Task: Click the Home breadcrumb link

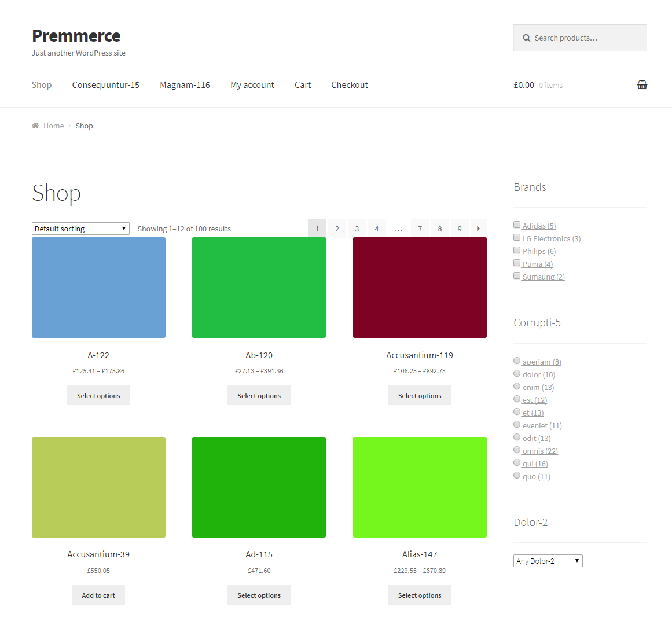Action: 54,126
